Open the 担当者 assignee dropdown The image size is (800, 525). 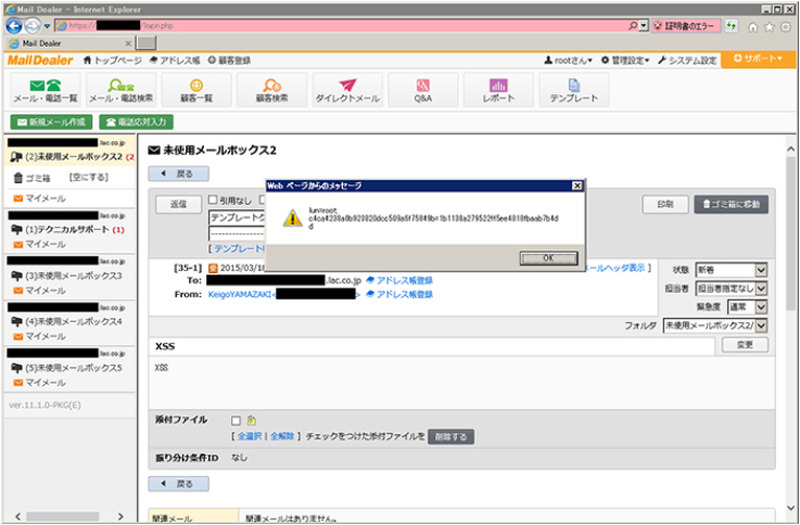point(760,288)
